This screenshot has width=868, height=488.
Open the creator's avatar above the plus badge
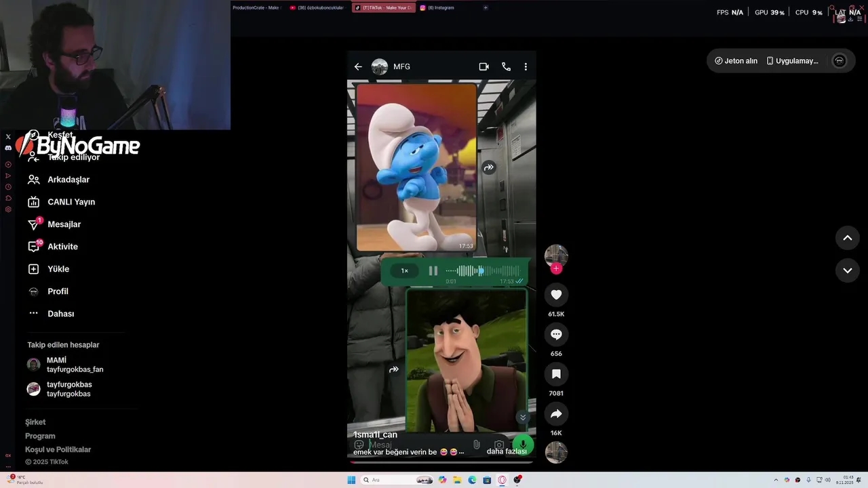coord(556,256)
